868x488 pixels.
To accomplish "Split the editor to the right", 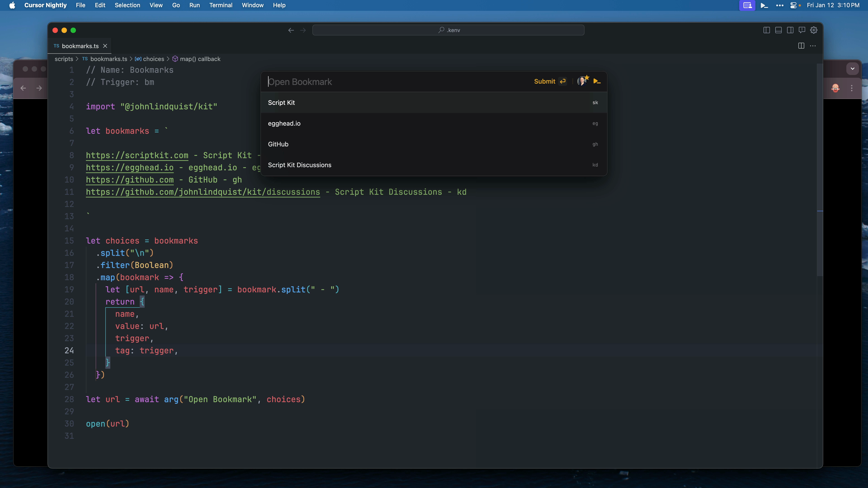I will coord(801,46).
